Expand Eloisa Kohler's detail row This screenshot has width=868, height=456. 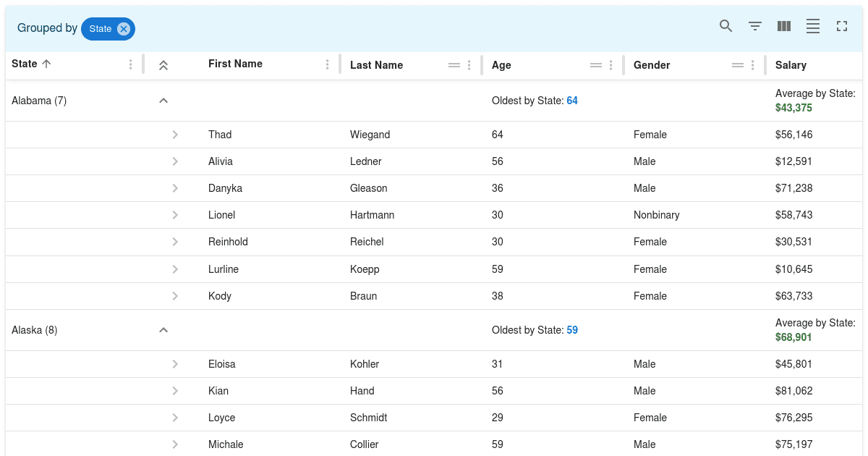174,364
